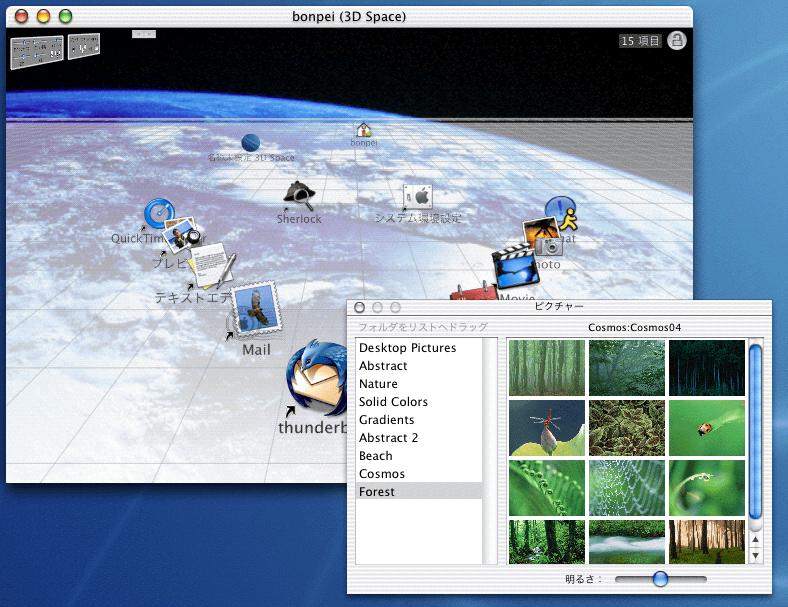Choose the misty forest thumbnail, first in top row
788x607 pixels.
(x=547, y=368)
